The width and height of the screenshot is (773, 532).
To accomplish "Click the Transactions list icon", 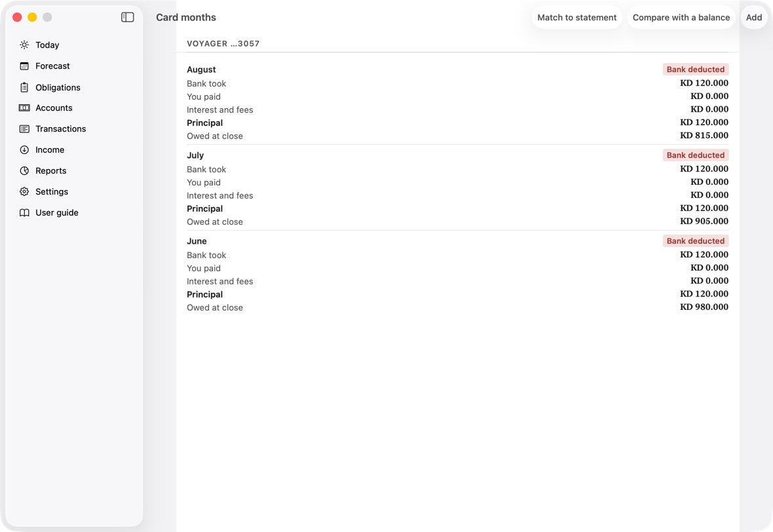I will pos(24,128).
